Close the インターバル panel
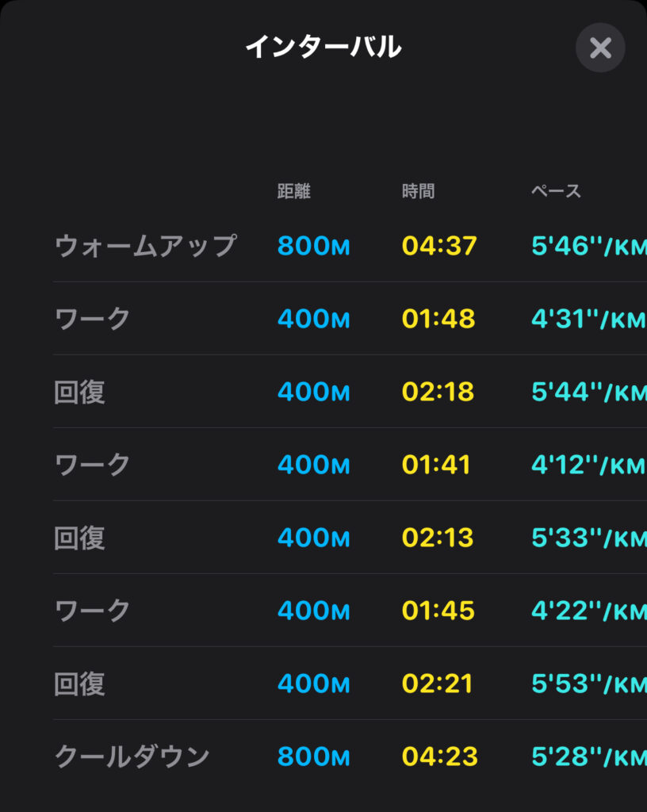This screenshot has height=812, width=647. click(x=600, y=48)
